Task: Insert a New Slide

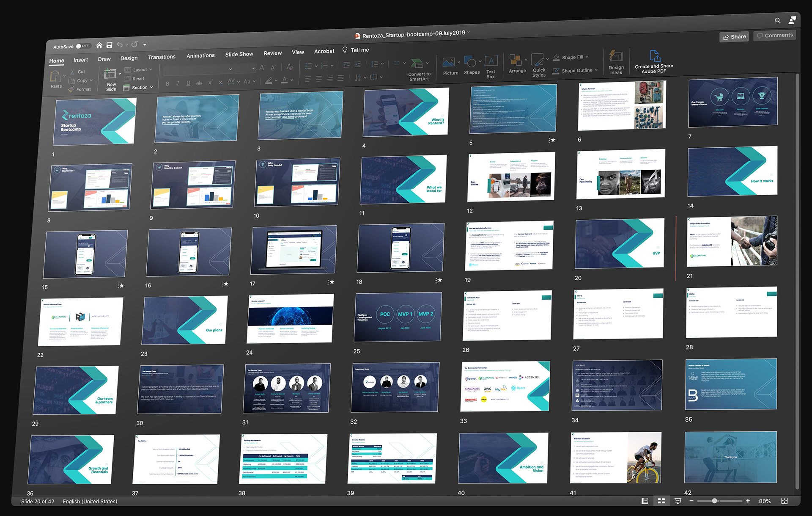Action: tap(111, 79)
